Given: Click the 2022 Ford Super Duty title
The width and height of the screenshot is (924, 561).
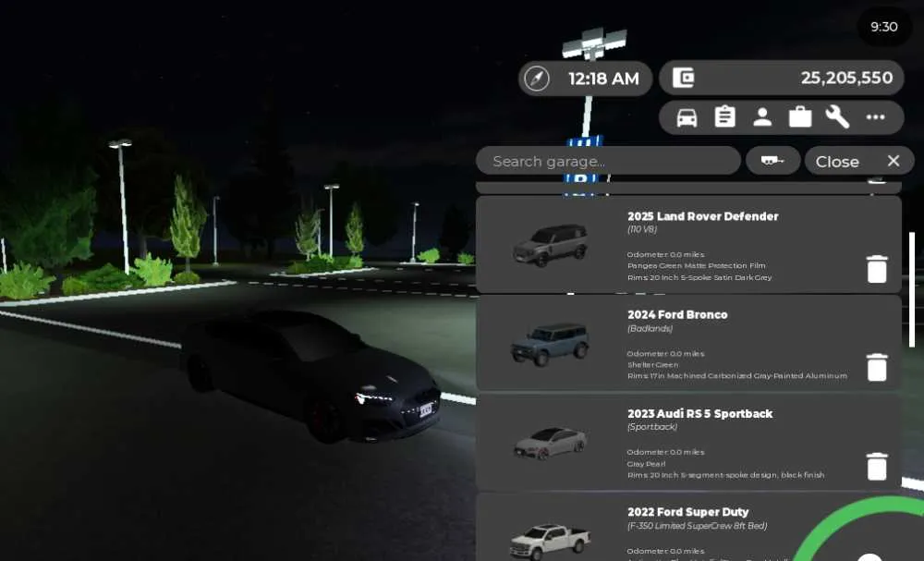Looking at the screenshot, I should [687, 512].
